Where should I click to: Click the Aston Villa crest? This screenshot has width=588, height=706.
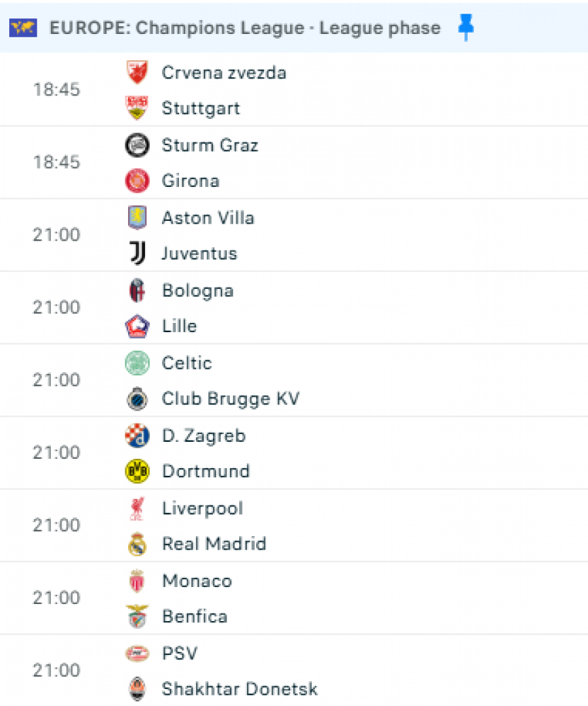137,218
